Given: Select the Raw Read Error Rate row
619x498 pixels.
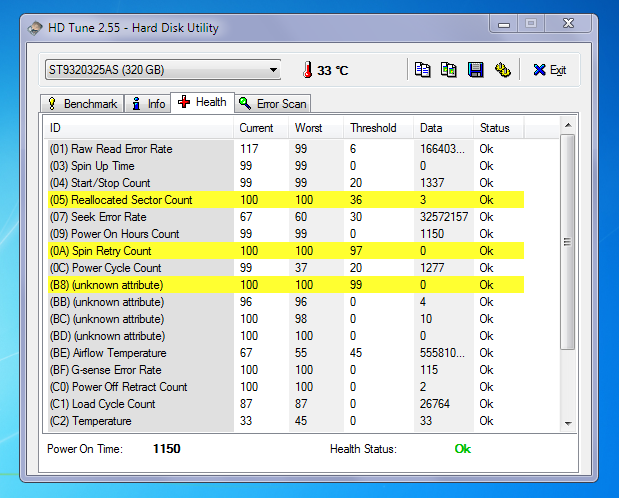Looking at the screenshot, I should [x=286, y=149].
